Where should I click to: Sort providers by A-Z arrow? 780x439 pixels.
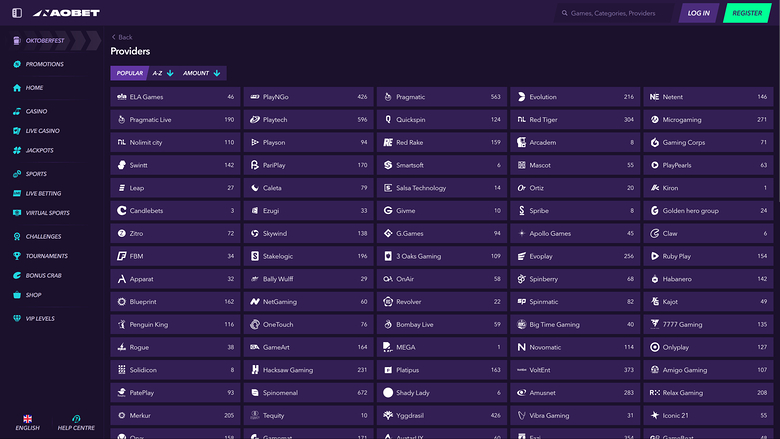(170, 73)
